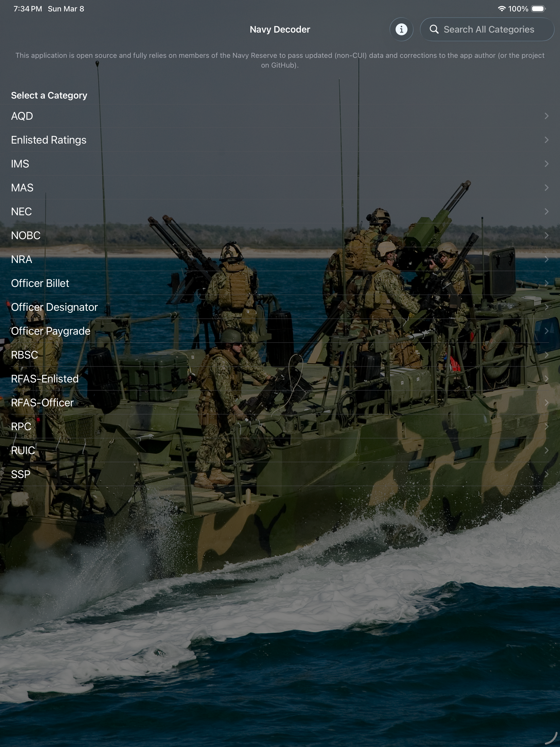Open the Enlisted Ratings category
Image resolution: width=560 pixels, height=747 pixels.
click(x=280, y=140)
